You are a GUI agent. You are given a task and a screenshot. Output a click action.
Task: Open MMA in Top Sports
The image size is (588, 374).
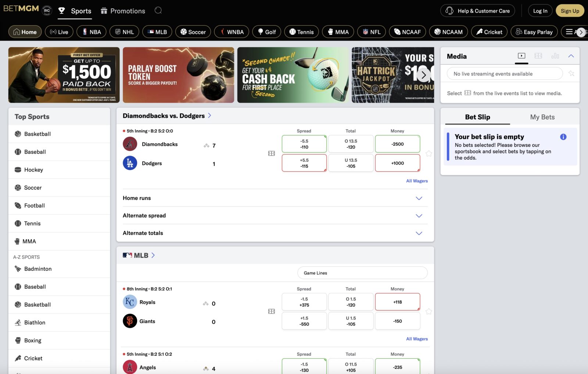(x=59, y=241)
